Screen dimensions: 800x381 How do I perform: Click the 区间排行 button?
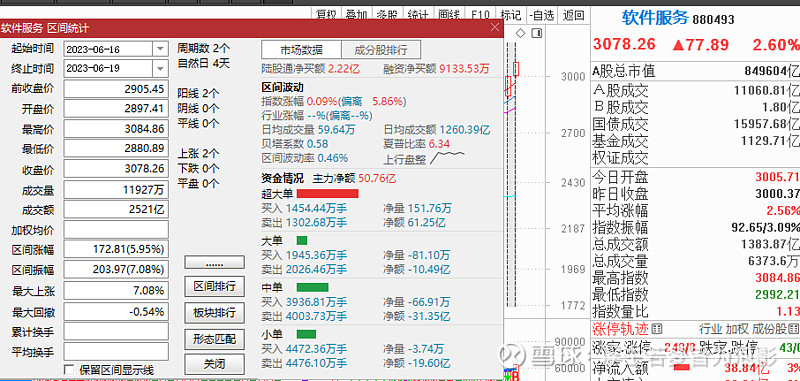pyautogui.click(x=214, y=286)
